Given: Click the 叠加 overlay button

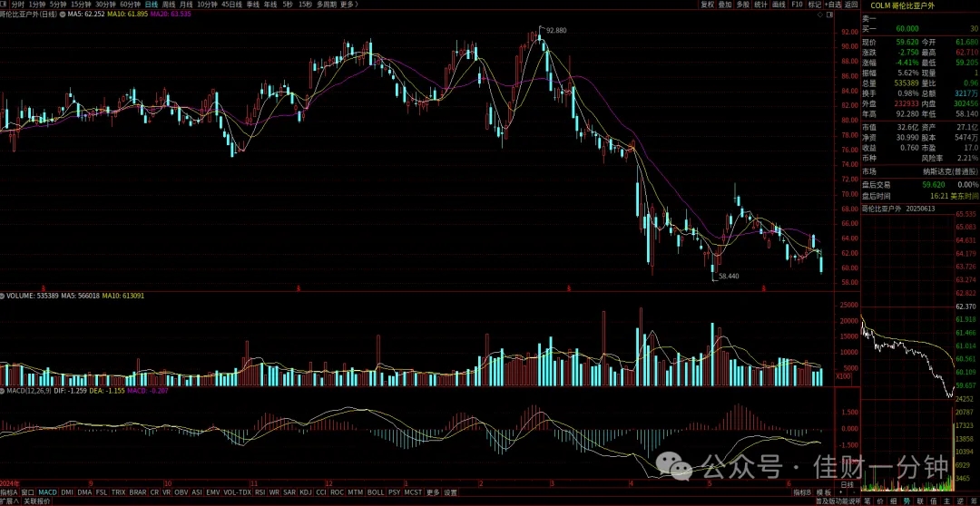Looking at the screenshot, I should coord(725,4).
